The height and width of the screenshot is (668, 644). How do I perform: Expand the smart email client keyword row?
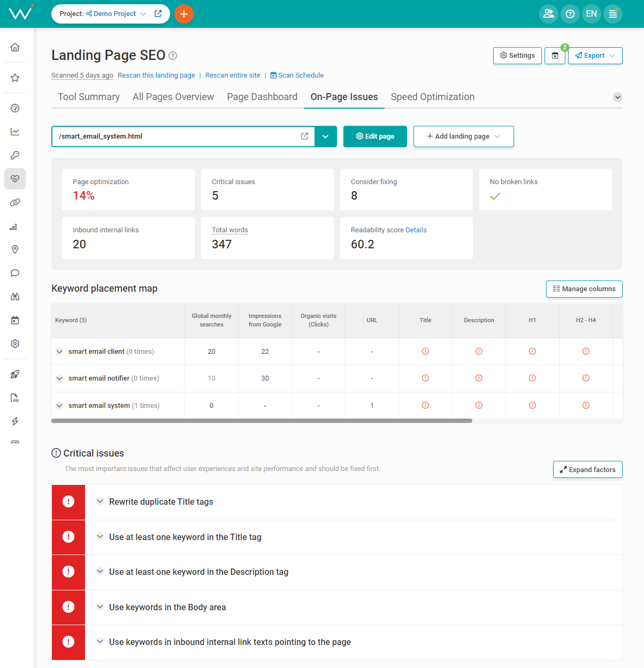(x=59, y=352)
